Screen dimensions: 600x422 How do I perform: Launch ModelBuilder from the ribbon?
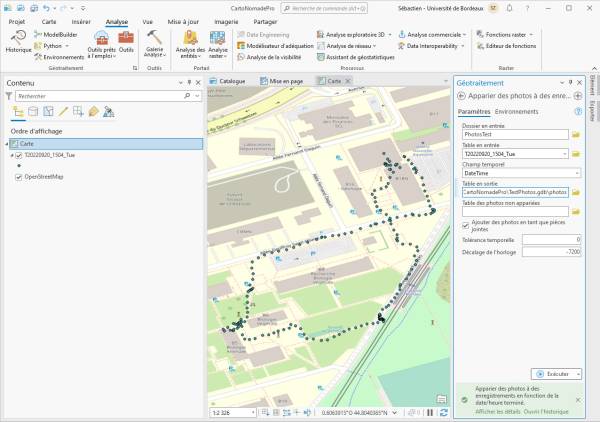(59, 34)
